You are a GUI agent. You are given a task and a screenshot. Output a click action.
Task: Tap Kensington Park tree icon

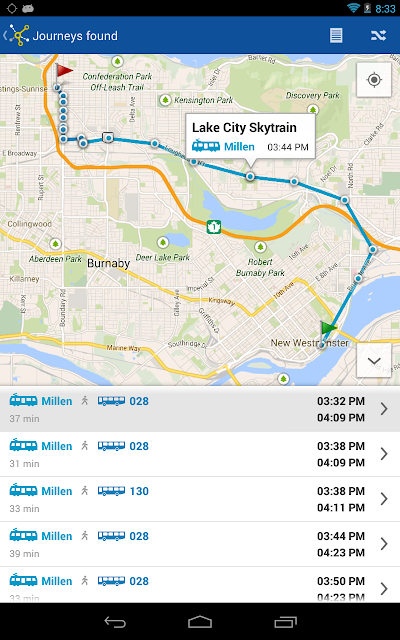pyautogui.click(x=165, y=100)
